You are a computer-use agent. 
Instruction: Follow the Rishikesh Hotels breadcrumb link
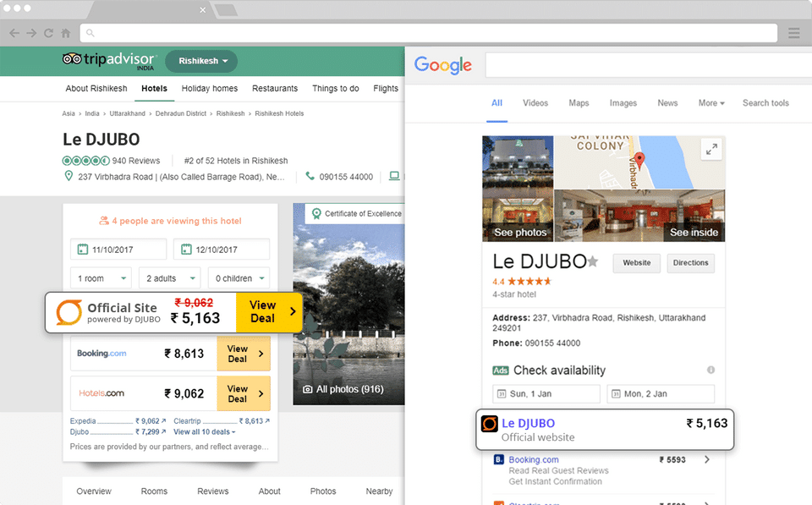coord(279,113)
